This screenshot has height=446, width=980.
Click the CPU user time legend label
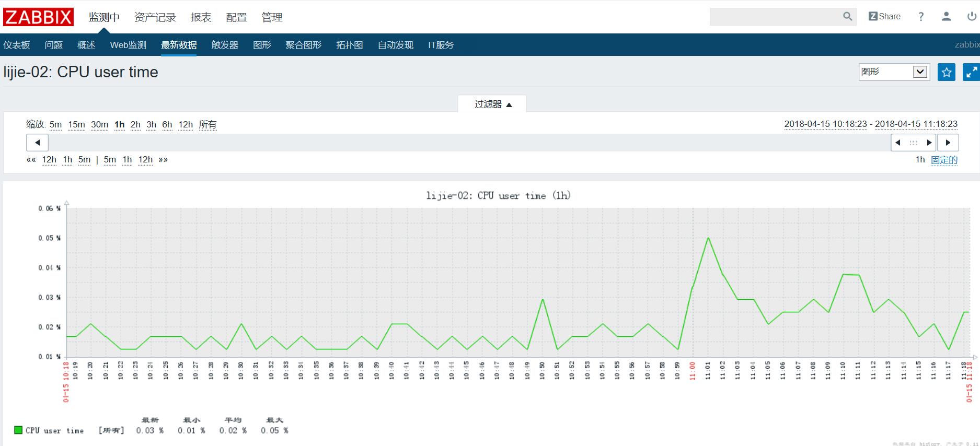(x=54, y=430)
